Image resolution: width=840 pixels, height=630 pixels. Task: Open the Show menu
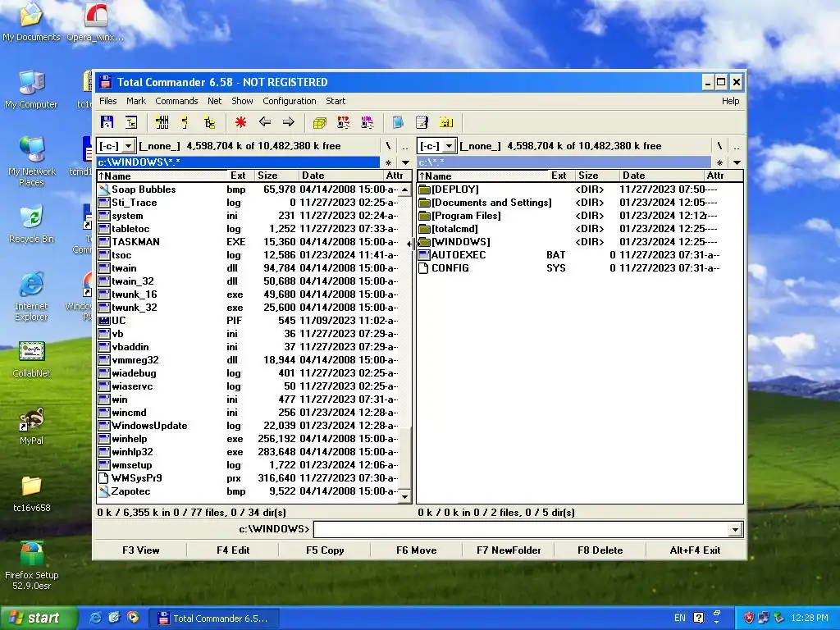point(242,101)
